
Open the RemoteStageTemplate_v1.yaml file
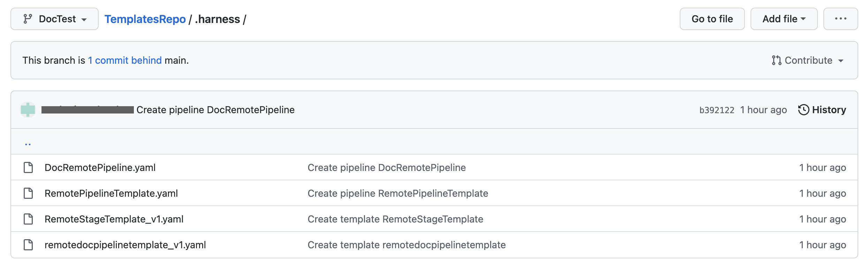(114, 219)
